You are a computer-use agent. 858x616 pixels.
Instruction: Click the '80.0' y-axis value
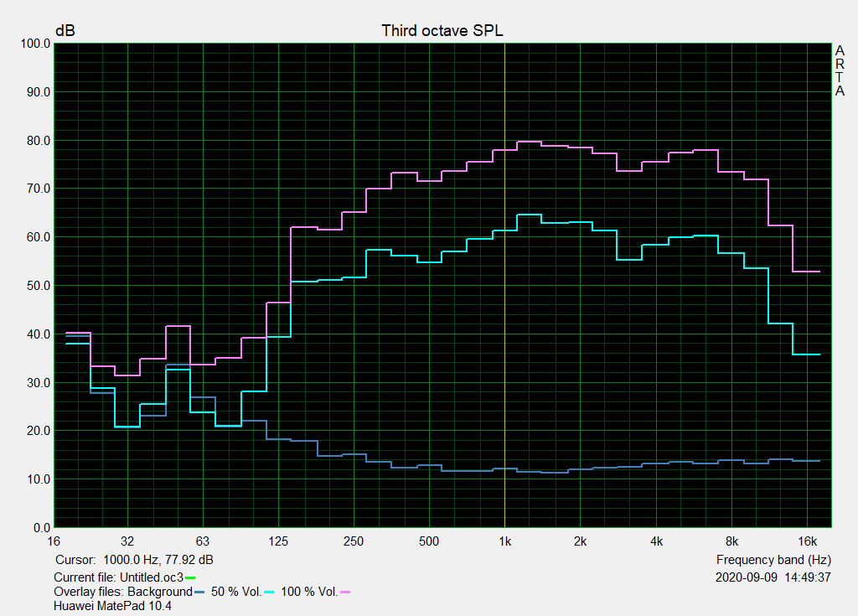pyautogui.click(x=39, y=141)
